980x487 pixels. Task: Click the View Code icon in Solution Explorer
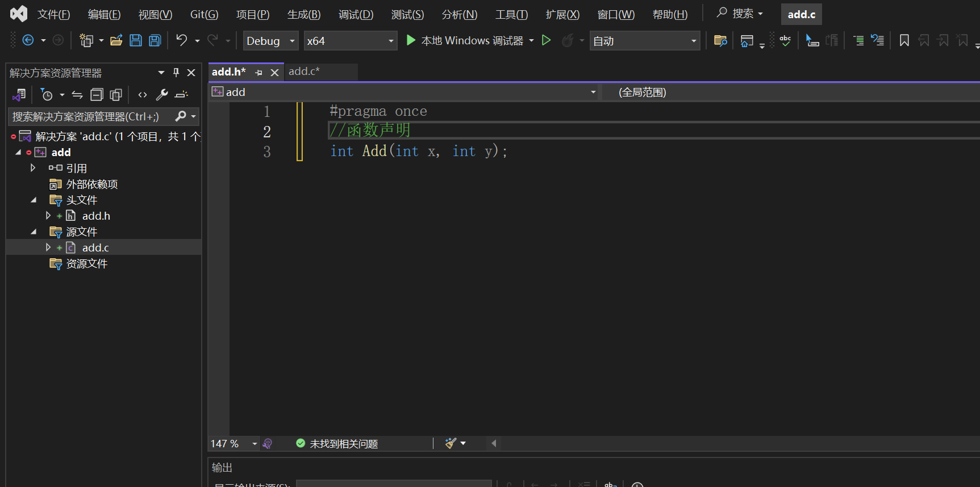[143, 95]
